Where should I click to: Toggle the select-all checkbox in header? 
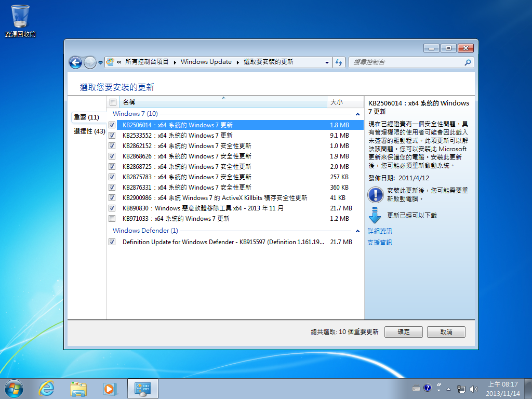click(113, 102)
